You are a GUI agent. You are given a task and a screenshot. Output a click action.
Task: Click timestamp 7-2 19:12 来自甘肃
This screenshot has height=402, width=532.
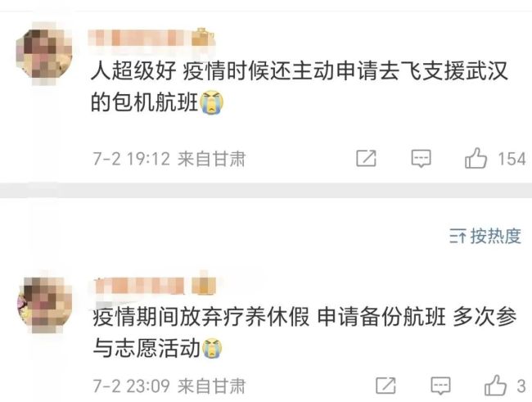[x=169, y=159]
